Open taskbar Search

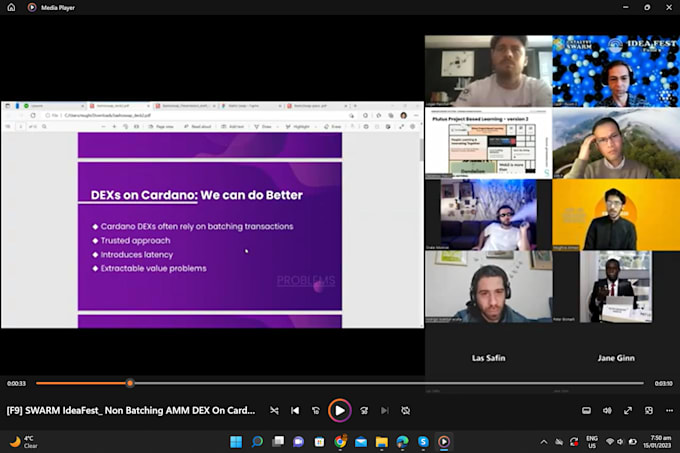click(x=257, y=442)
